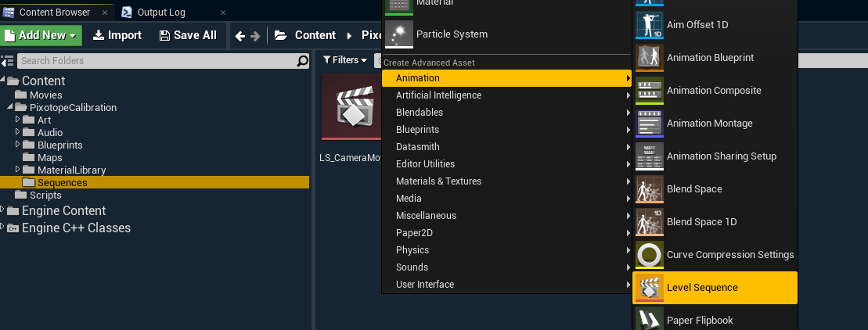Expand the Engine Content tree node
Viewport: 868px width, 330px height.
click(3, 210)
